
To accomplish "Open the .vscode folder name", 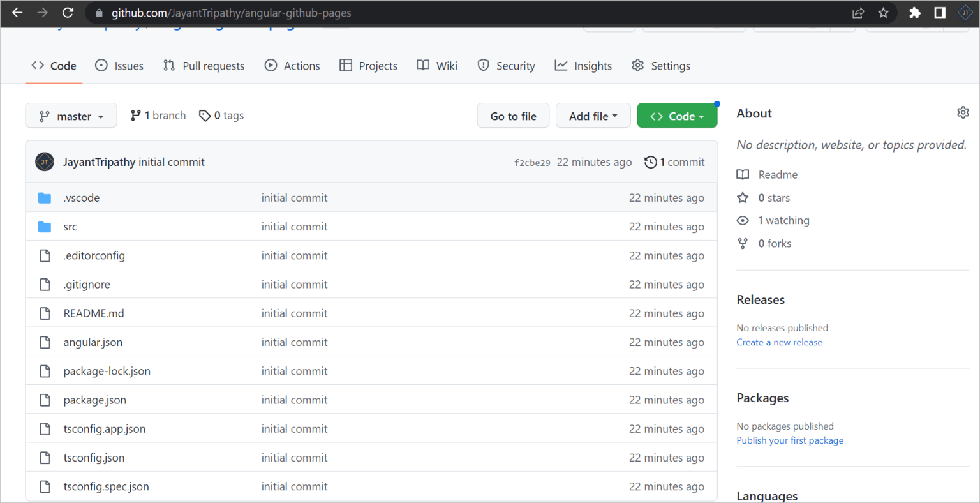I will tap(82, 198).
